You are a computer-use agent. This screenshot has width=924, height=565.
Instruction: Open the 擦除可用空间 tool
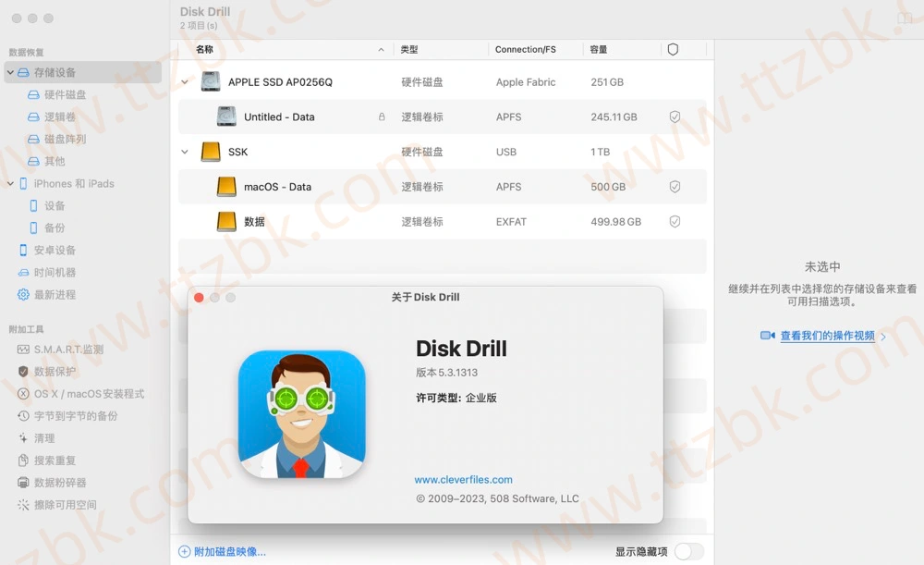(68, 505)
